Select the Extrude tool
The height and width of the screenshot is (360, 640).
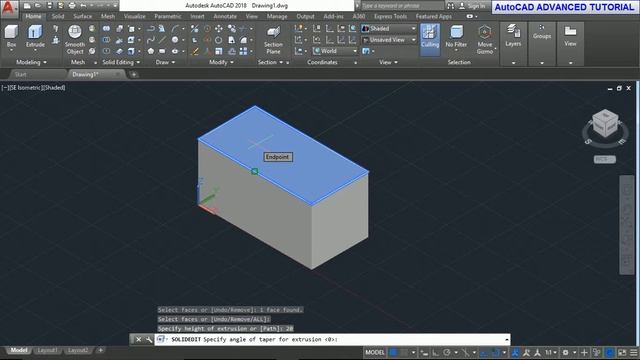coord(35,37)
